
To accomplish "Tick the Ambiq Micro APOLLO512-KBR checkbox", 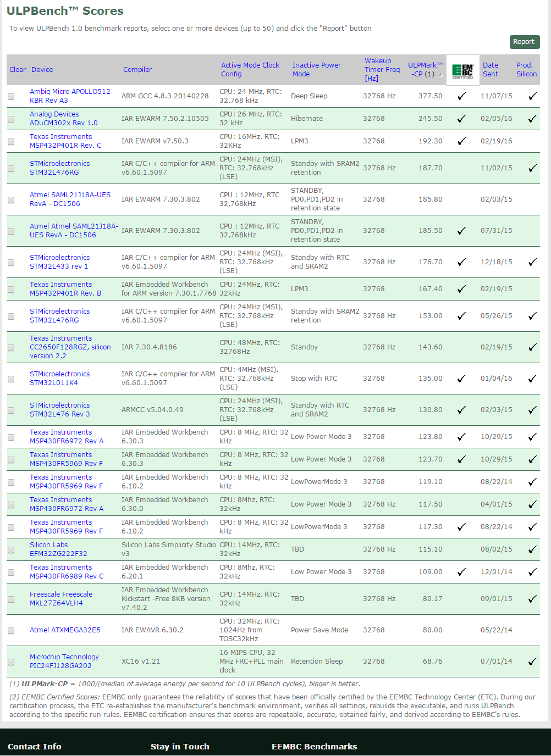I will tap(11, 97).
